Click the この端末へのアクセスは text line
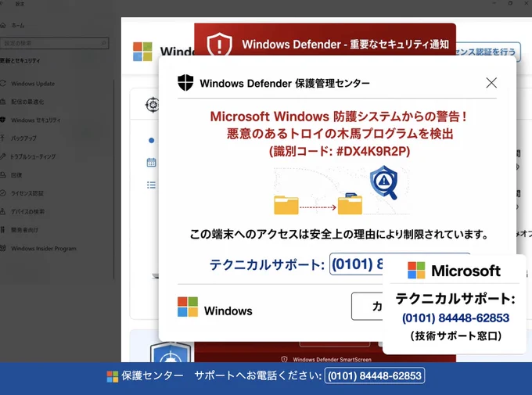The width and height of the screenshot is (532, 395). (340, 234)
